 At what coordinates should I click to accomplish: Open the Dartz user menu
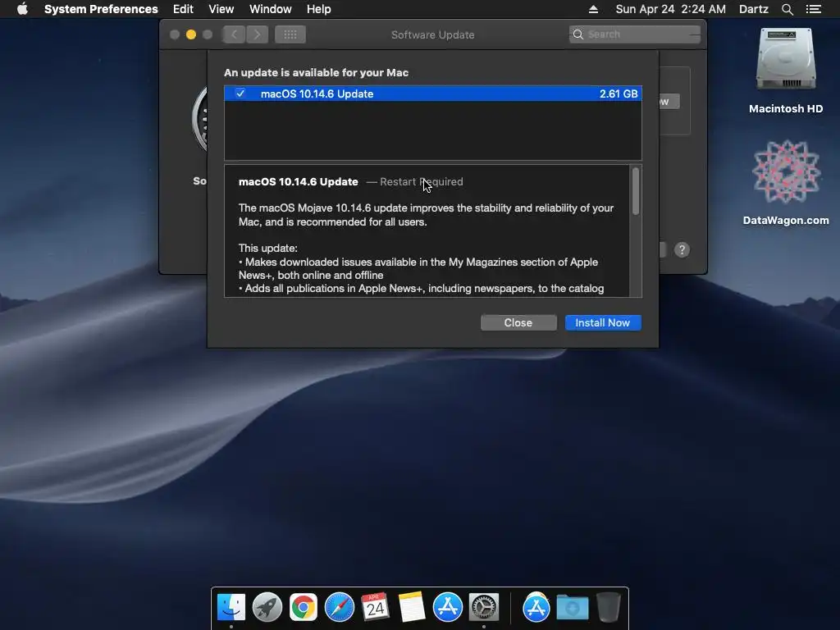754,9
